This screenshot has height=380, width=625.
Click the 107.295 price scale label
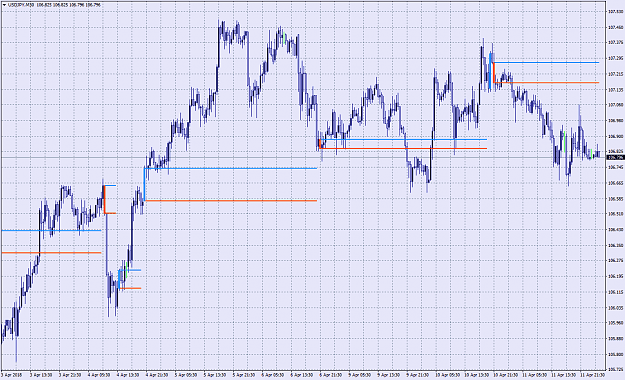615,58
